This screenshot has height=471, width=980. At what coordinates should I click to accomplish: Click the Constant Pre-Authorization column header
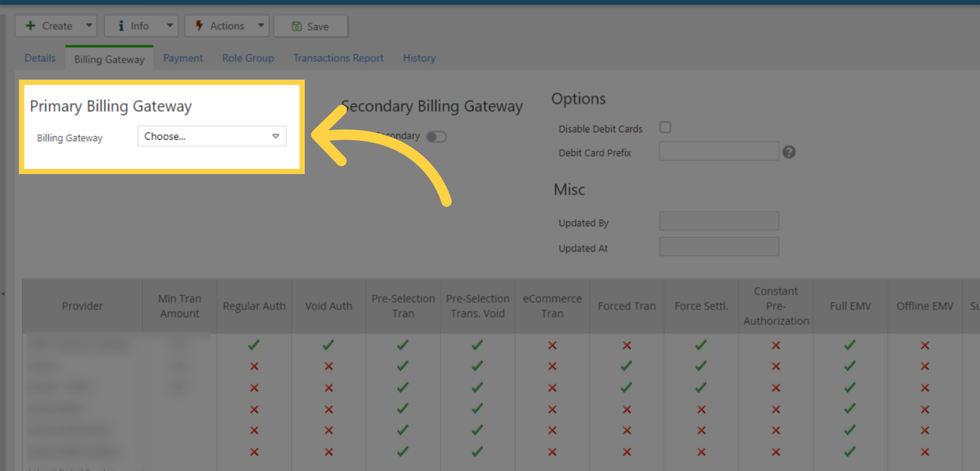[x=776, y=306]
